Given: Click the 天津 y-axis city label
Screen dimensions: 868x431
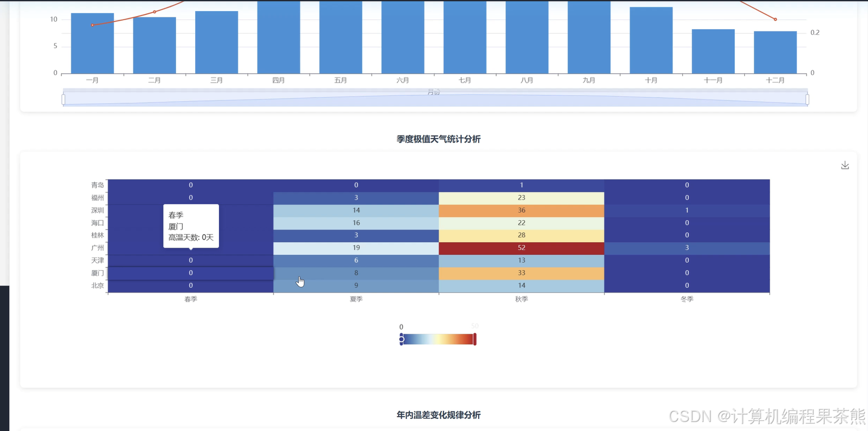Looking at the screenshot, I should [97, 260].
